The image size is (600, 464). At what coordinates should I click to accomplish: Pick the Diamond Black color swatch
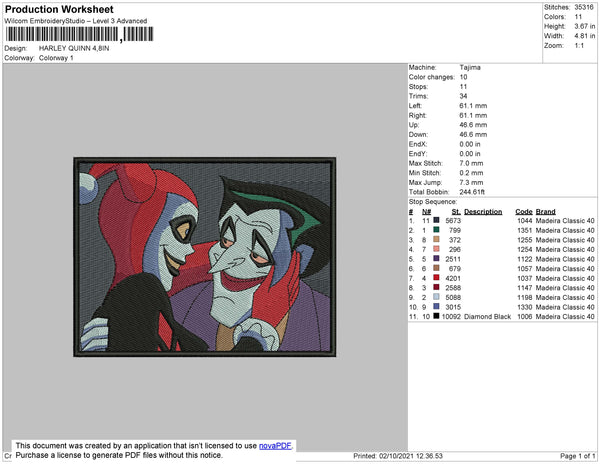click(x=438, y=316)
